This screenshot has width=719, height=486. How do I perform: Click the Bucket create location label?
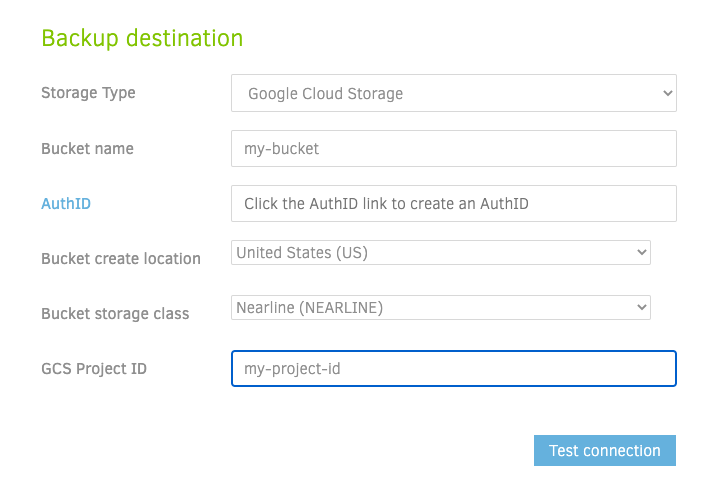click(121, 259)
